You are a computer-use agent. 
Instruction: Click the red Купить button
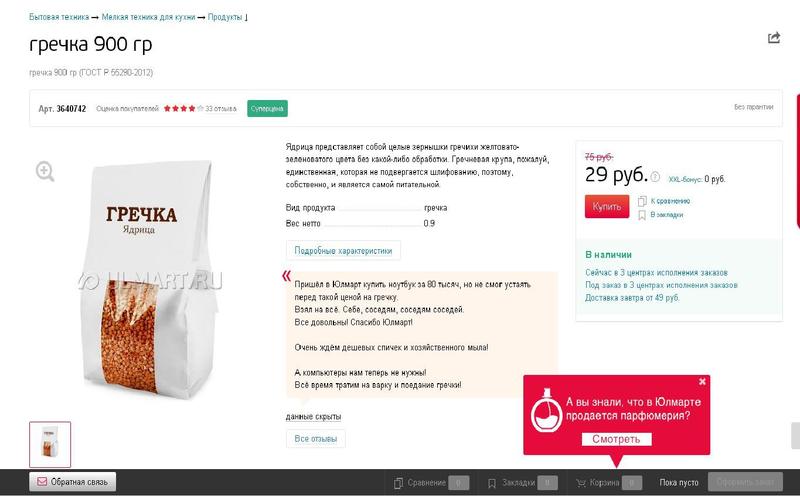(607, 207)
